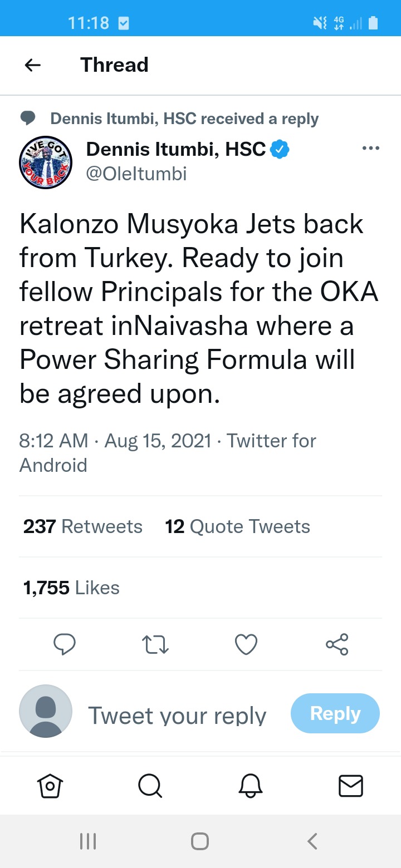The image size is (401, 868).
Task: Tap the share icon
Action: coord(337,644)
